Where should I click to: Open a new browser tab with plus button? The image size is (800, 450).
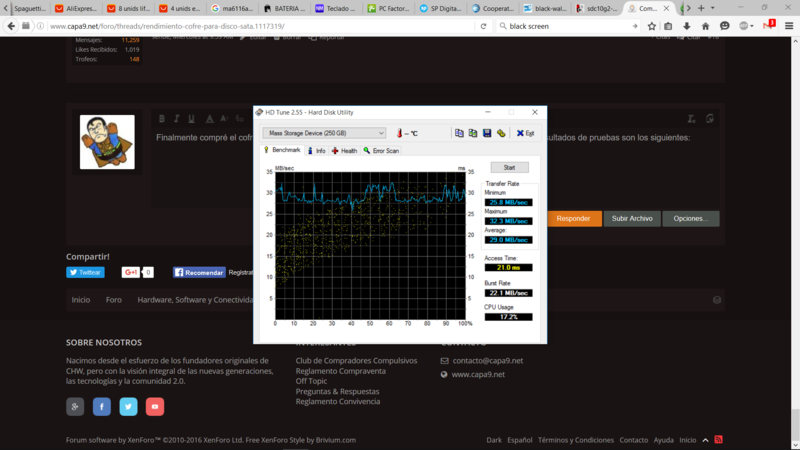tap(701, 8)
